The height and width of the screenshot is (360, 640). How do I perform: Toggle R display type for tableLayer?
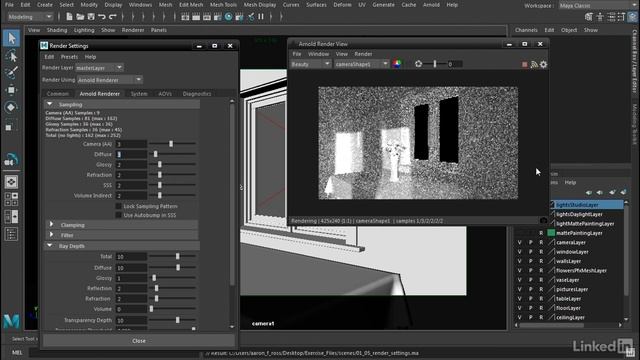click(x=541, y=299)
